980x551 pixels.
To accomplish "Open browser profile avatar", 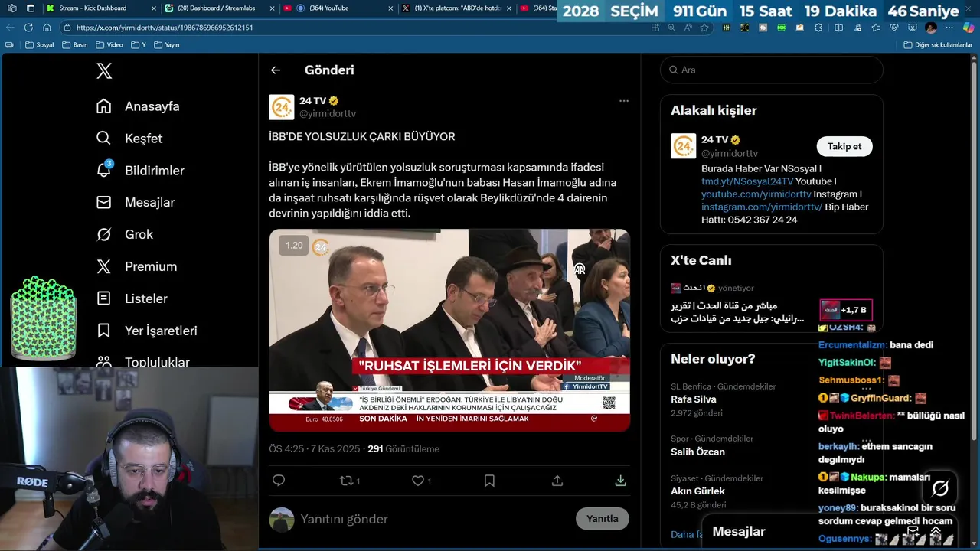I will click(931, 28).
